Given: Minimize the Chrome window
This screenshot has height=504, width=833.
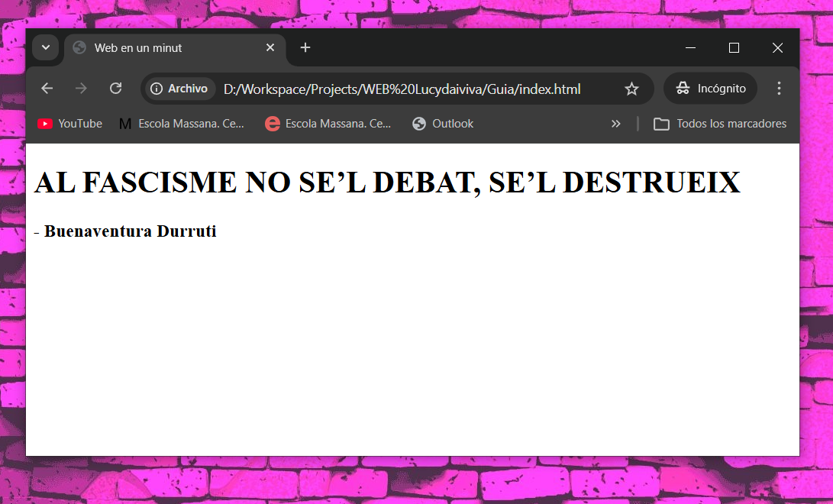Looking at the screenshot, I should (690, 48).
